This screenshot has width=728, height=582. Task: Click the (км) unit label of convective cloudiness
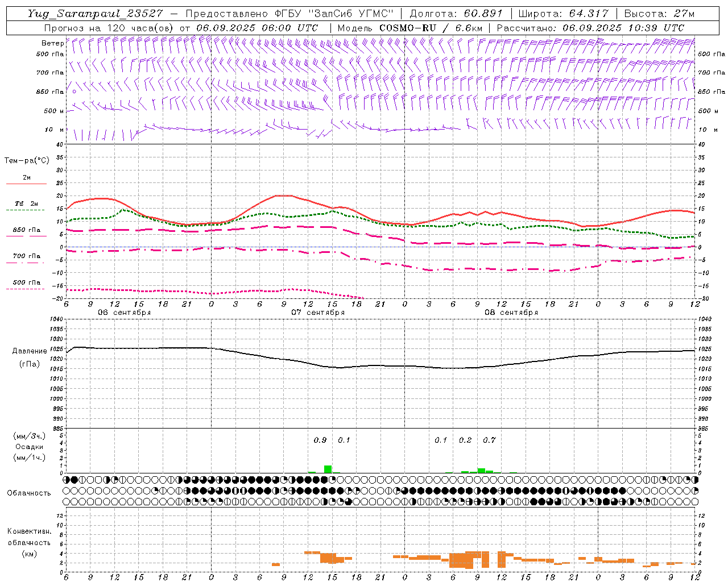coord(29,554)
